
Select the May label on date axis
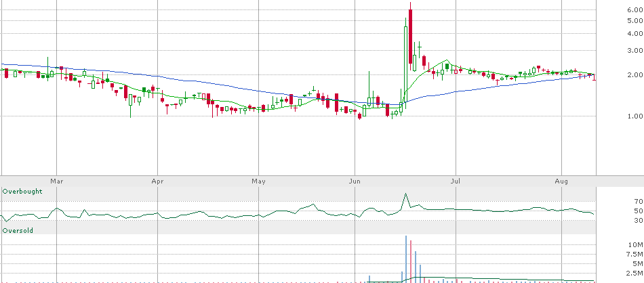pyautogui.click(x=258, y=181)
